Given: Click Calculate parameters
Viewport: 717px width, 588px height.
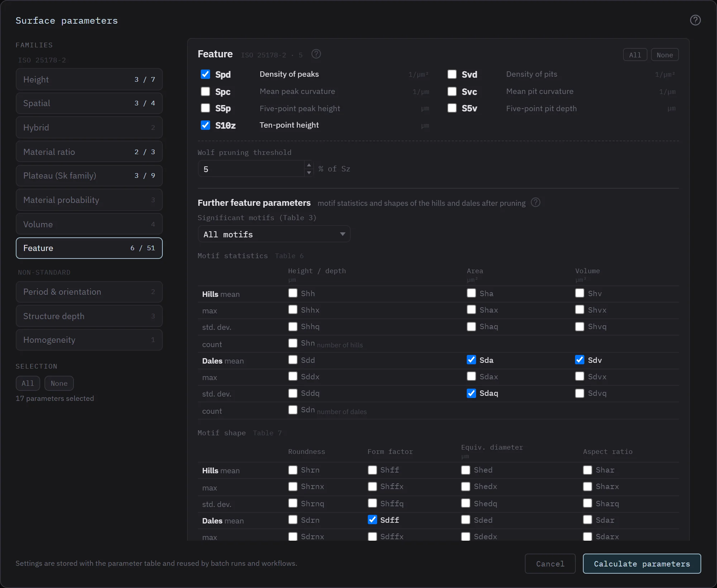Looking at the screenshot, I should coord(642,564).
